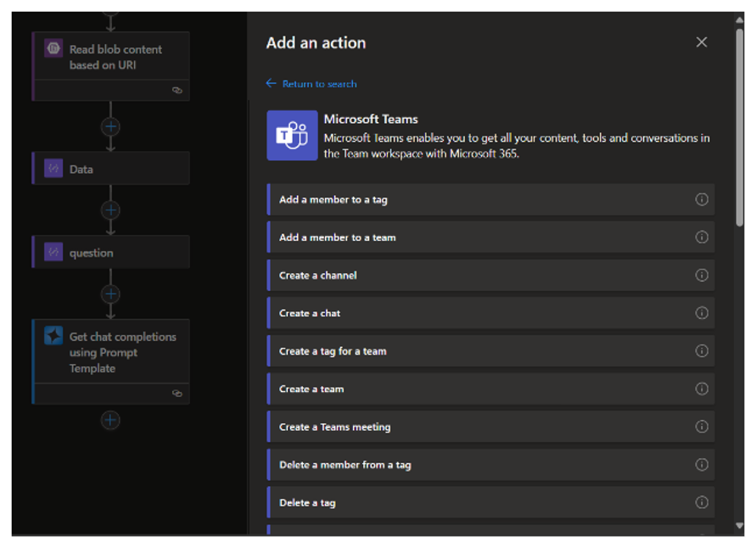The image size is (756, 548).
Task: Select the Add a member to a tag action
Action: click(490, 199)
